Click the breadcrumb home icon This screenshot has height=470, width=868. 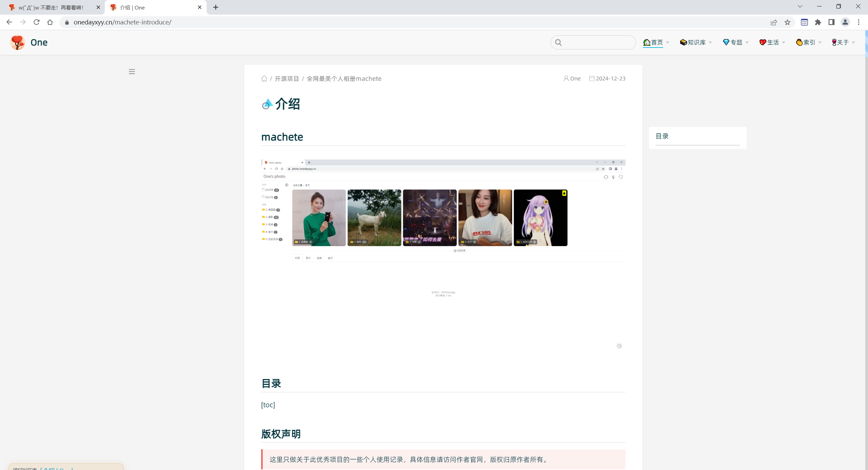pos(264,78)
